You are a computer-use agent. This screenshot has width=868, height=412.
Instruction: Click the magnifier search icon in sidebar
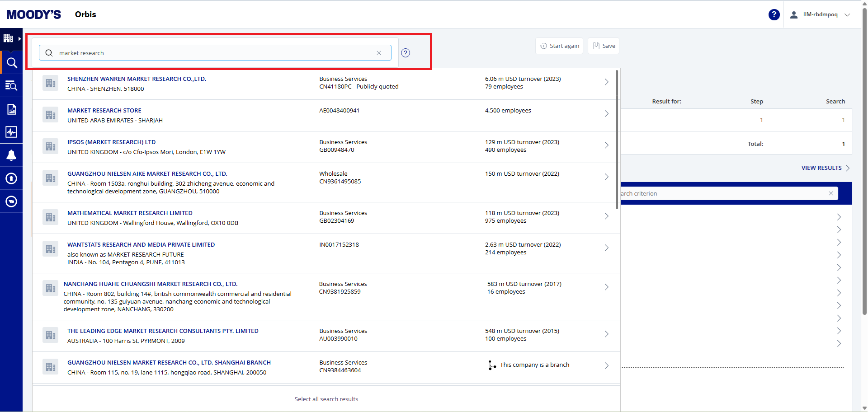tap(11, 63)
